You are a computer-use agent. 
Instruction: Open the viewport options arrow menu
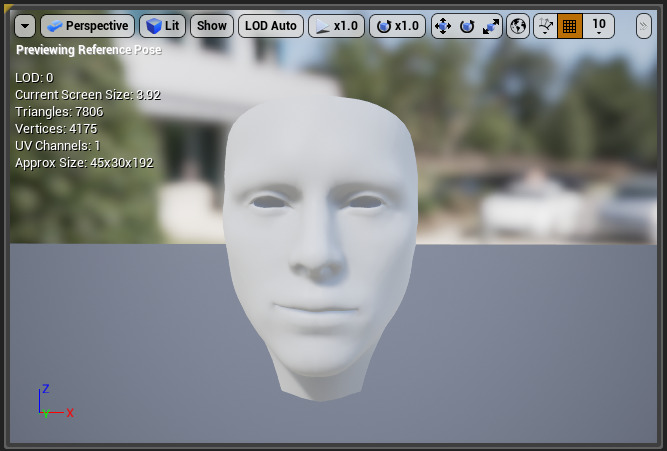25,26
